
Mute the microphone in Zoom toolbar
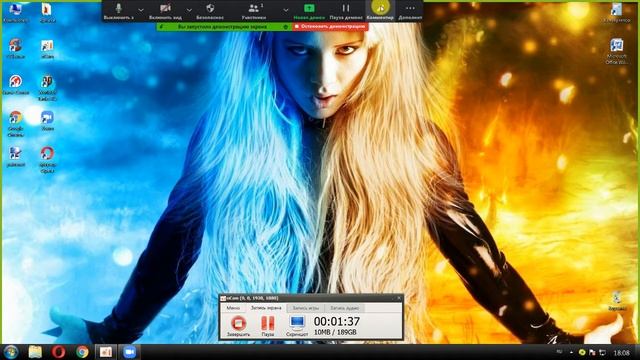[119, 11]
